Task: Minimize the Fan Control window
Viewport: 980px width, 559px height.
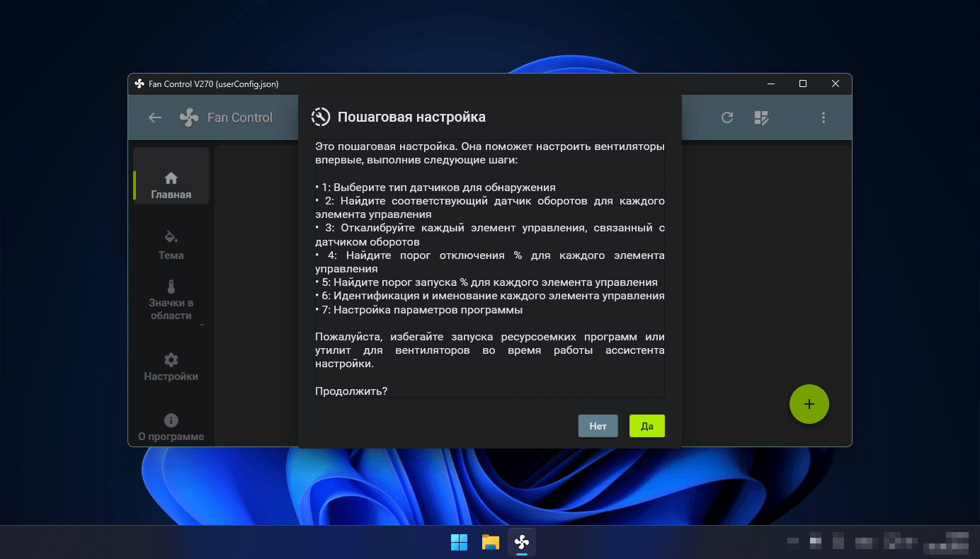Action: 770,83
